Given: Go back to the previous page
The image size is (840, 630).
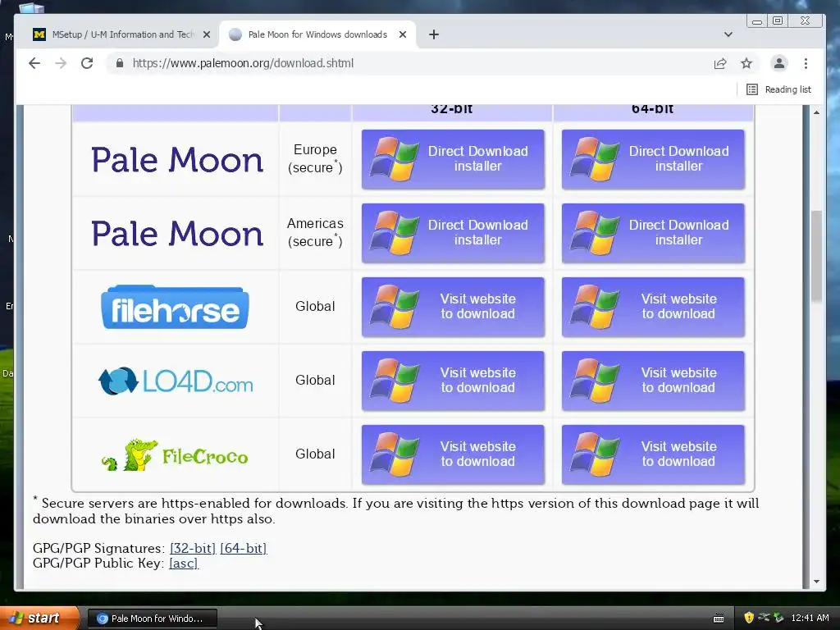Looking at the screenshot, I should click(34, 63).
